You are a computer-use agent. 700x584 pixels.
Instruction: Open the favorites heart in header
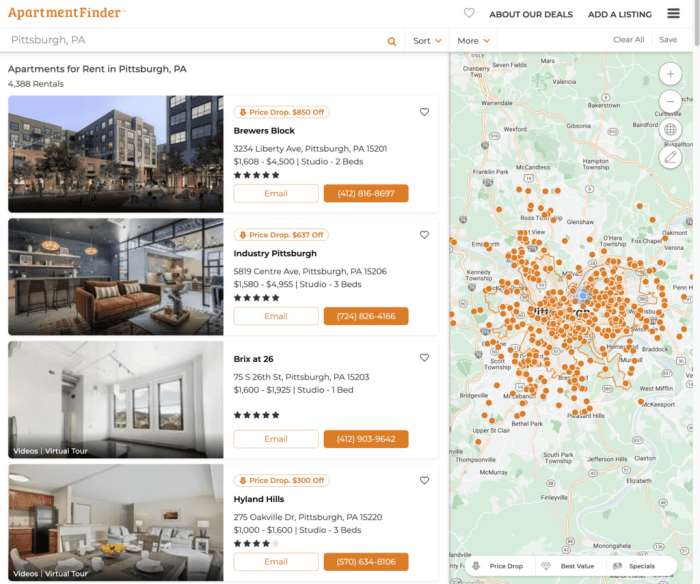pos(469,13)
